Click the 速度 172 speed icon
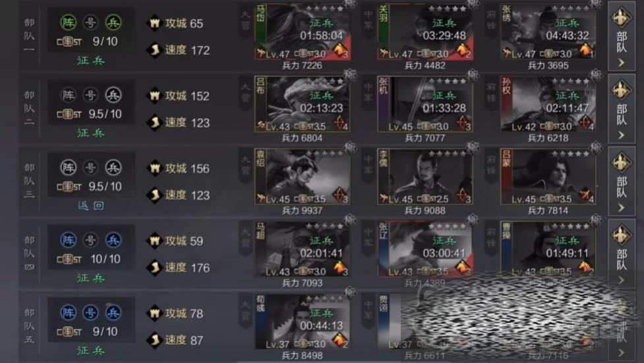Image resolution: width=644 pixels, height=363 pixels. pos(154,50)
